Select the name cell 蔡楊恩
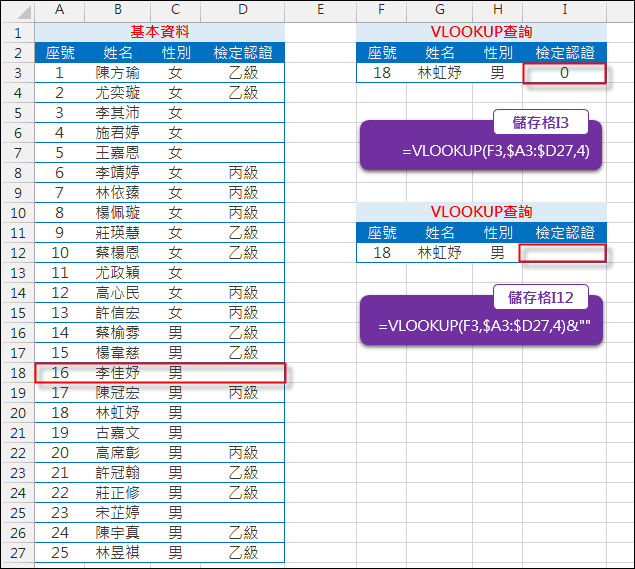 coord(117,253)
